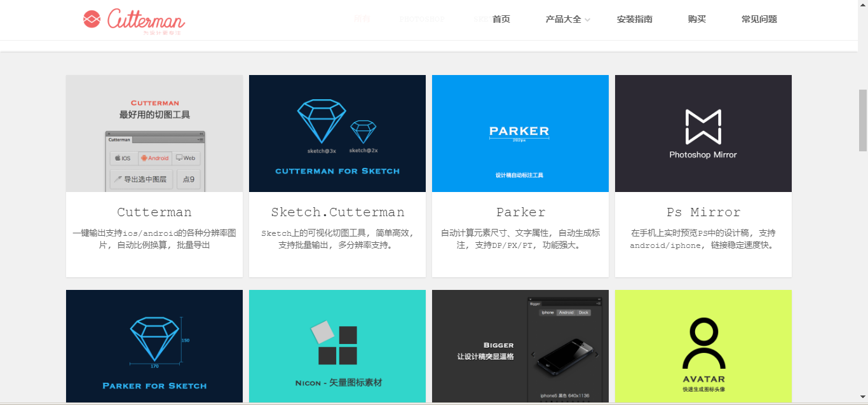Click the Sketch.Cutterman card title
The image size is (868, 405).
coord(337,212)
